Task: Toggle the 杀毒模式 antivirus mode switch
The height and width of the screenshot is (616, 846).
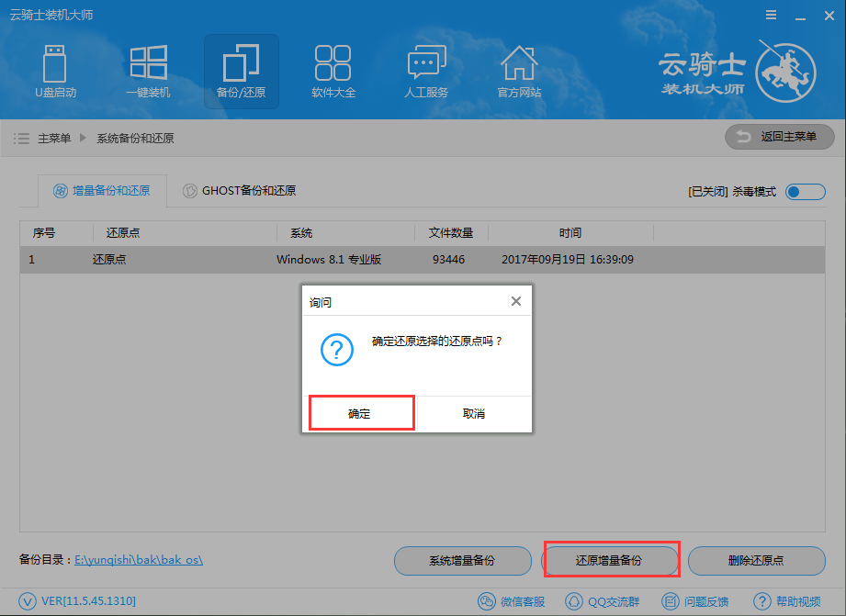Action: click(805, 192)
